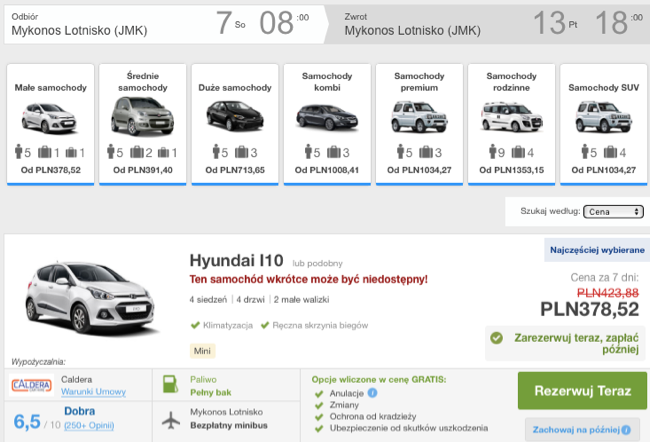Click the checkmark beside Ochrona od kradzieży
Screen dimensions: 650x442
318,417
